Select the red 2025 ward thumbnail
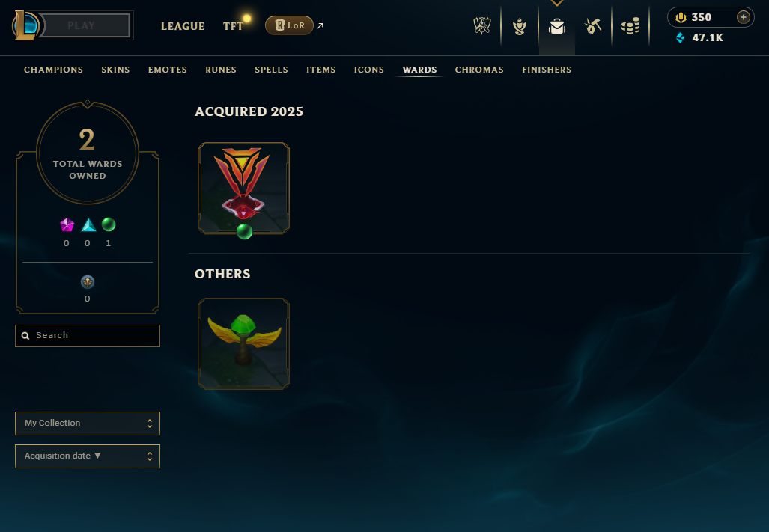The height and width of the screenshot is (532, 769). point(244,188)
